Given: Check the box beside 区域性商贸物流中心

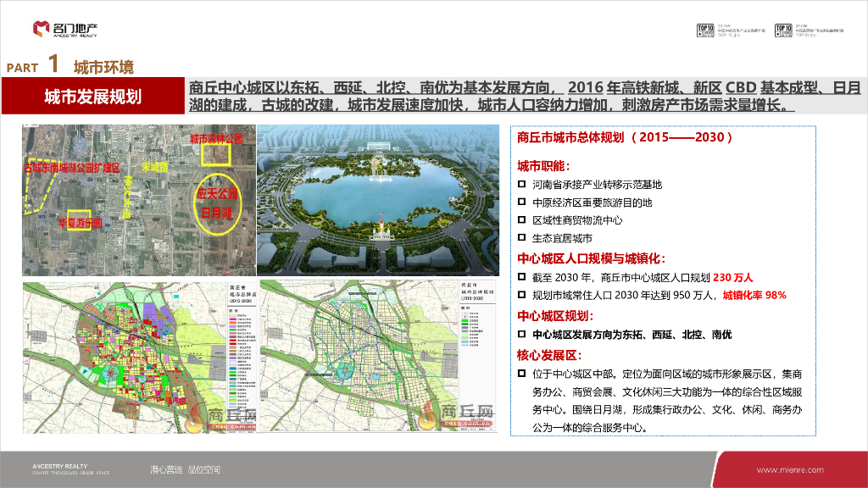Looking at the screenshot, I should pos(522,220).
